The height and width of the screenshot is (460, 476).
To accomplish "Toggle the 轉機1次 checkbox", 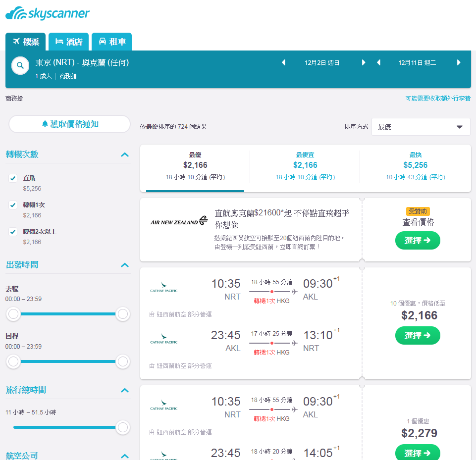I will (13, 205).
